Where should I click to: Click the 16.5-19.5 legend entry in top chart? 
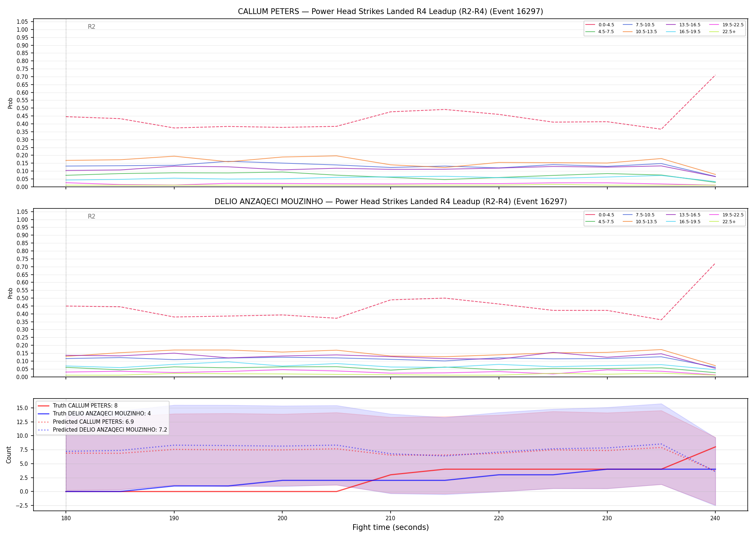point(684,32)
